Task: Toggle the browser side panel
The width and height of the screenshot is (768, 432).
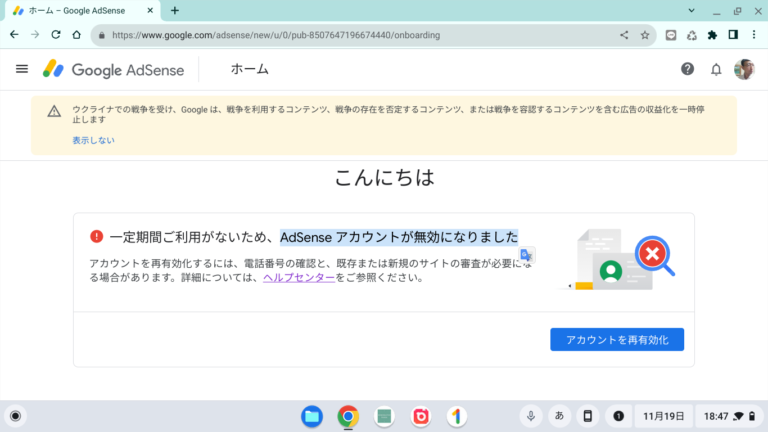Action: tap(733, 35)
